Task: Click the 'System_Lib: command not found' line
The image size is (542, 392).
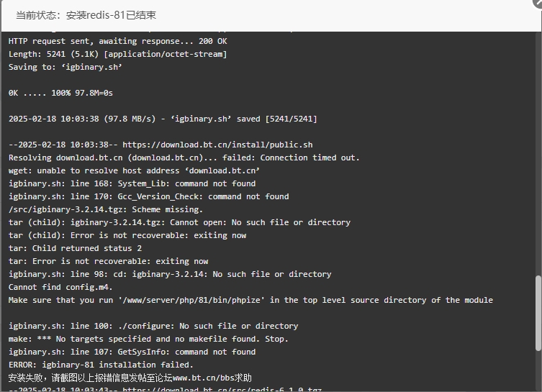Action: pos(132,183)
